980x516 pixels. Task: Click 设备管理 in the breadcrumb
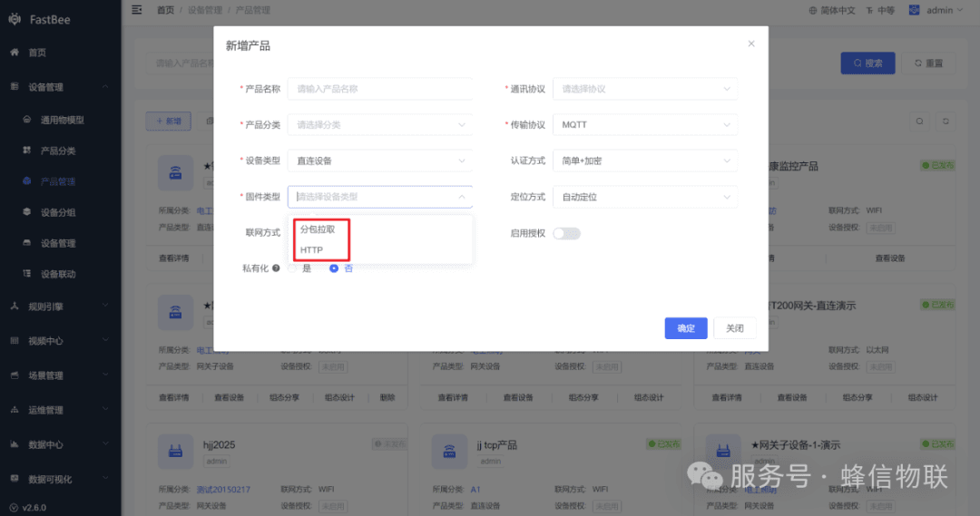[x=205, y=10]
